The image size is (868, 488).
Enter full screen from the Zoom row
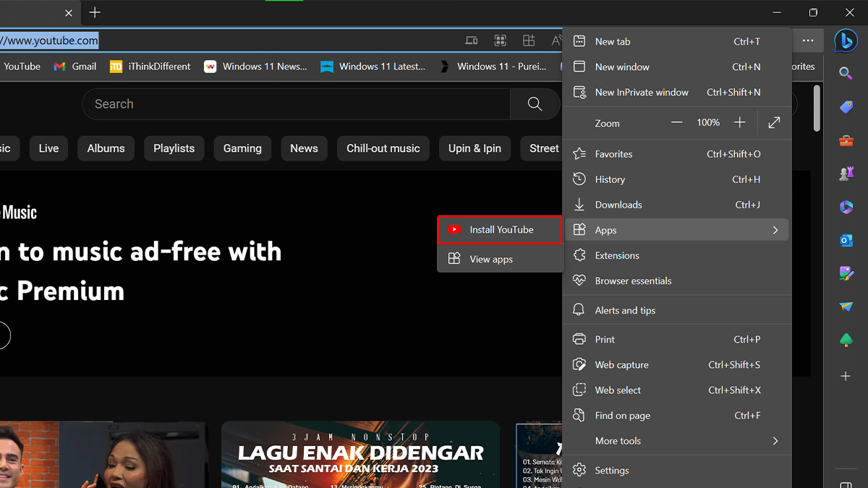tap(774, 123)
